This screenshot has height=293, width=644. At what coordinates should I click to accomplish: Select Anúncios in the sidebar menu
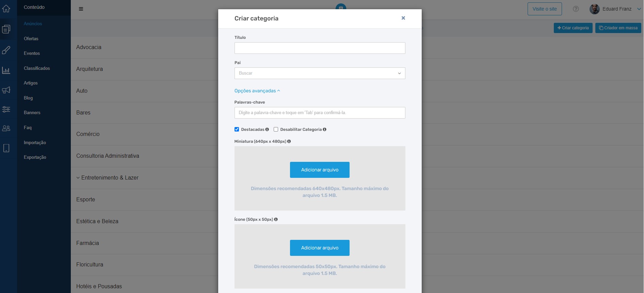tap(32, 24)
